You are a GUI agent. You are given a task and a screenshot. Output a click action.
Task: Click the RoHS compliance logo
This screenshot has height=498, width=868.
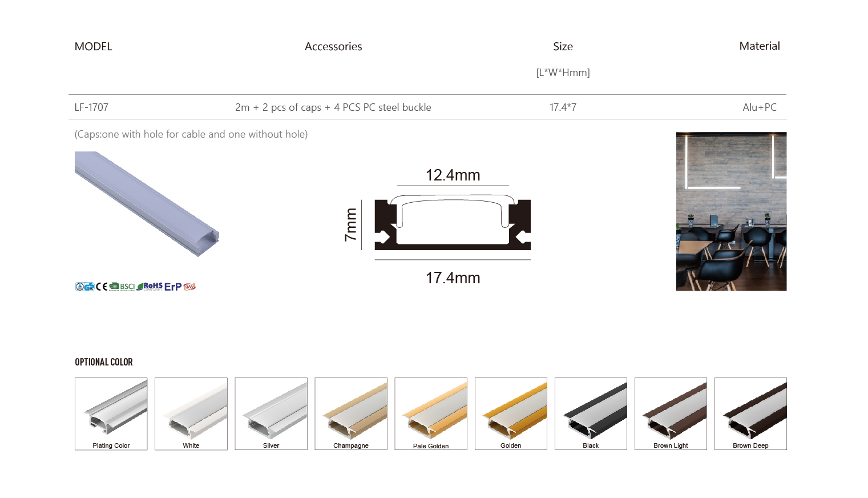150,286
